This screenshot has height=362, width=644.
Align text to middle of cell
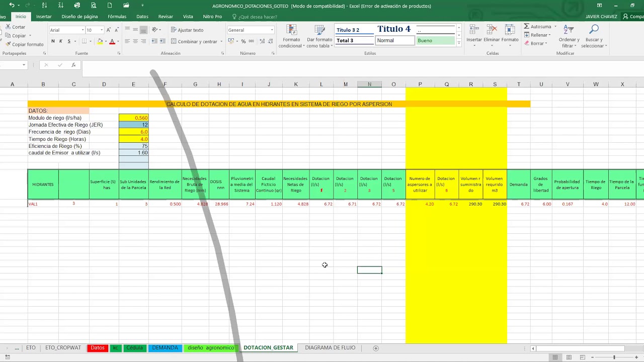135,30
